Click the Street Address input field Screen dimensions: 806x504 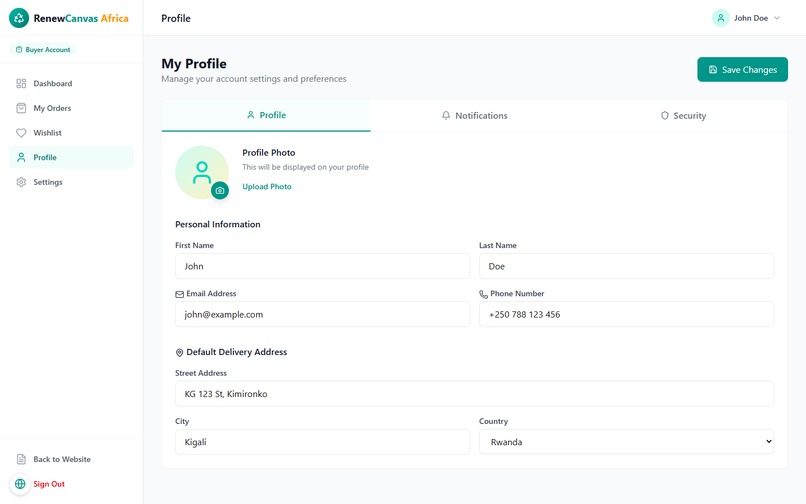474,394
